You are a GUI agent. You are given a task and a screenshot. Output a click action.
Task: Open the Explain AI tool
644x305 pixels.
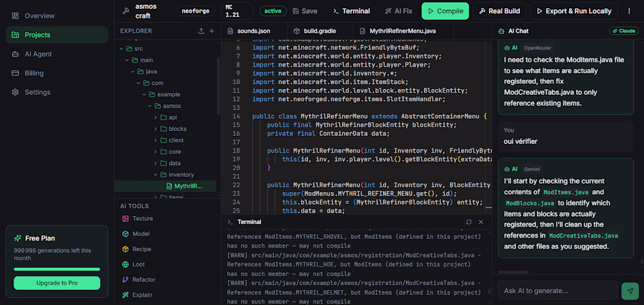(137, 294)
